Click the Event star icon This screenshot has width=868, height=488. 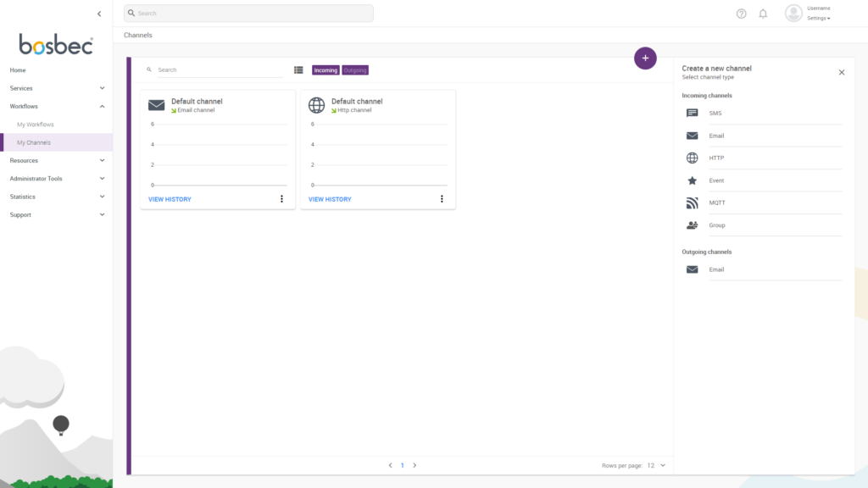[692, 180]
